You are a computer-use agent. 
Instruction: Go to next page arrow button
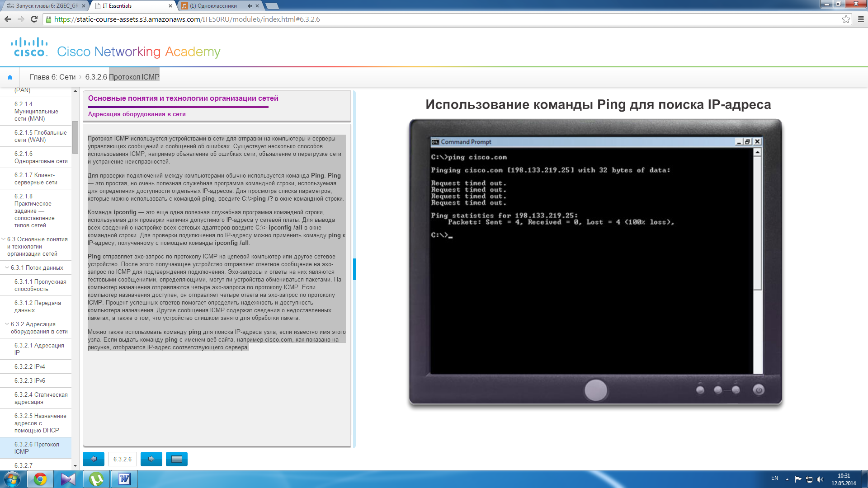pos(151,459)
